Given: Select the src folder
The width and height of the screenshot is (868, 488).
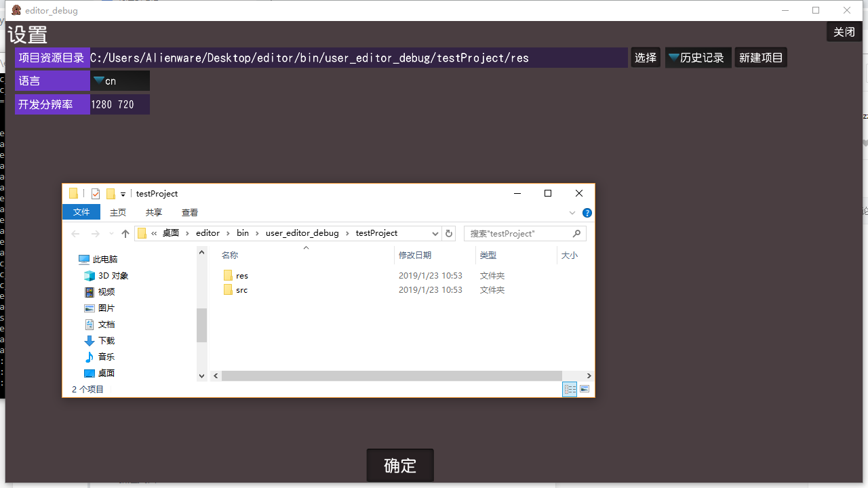Looking at the screenshot, I should coord(236,290).
